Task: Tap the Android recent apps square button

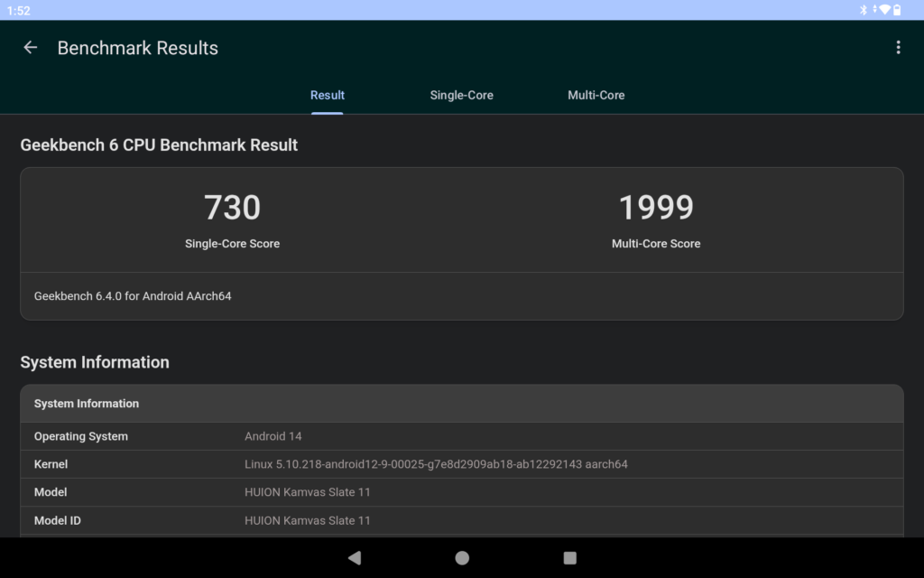Action: (570, 558)
